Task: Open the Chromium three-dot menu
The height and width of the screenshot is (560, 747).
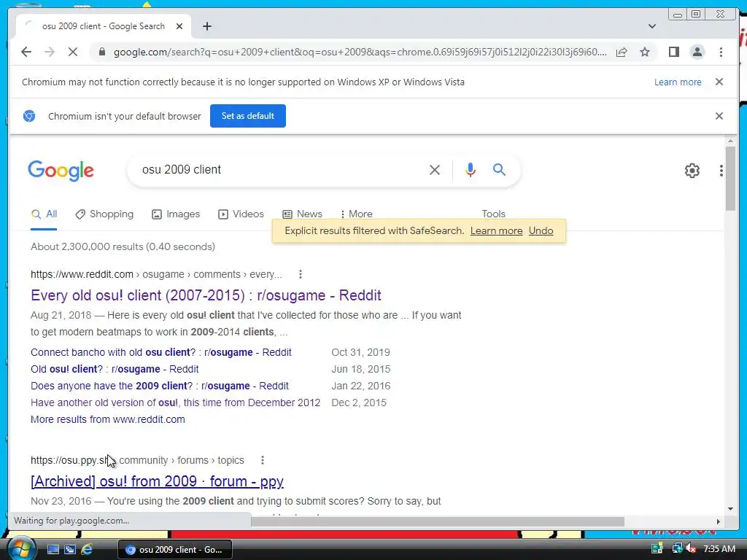Action: (721, 52)
